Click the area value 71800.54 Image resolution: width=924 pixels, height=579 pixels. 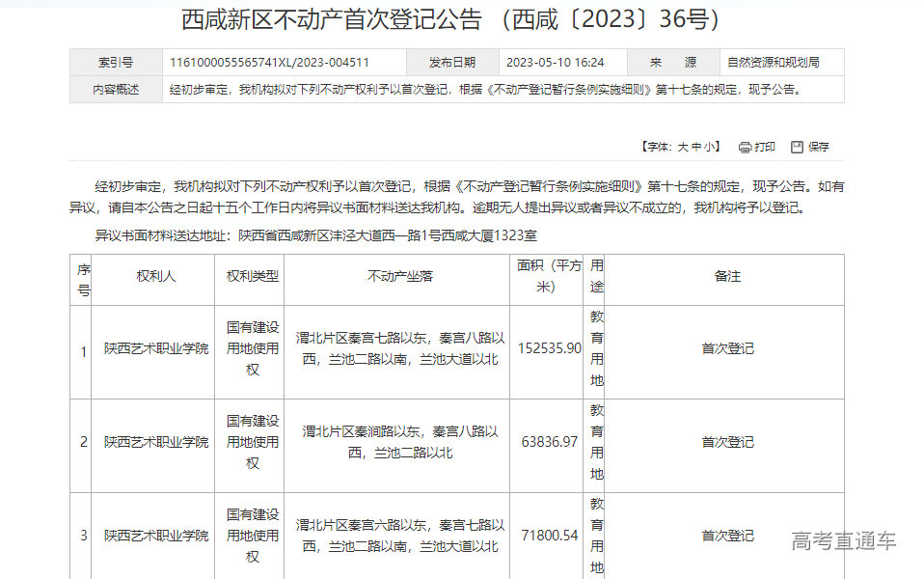pyautogui.click(x=550, y=535)
